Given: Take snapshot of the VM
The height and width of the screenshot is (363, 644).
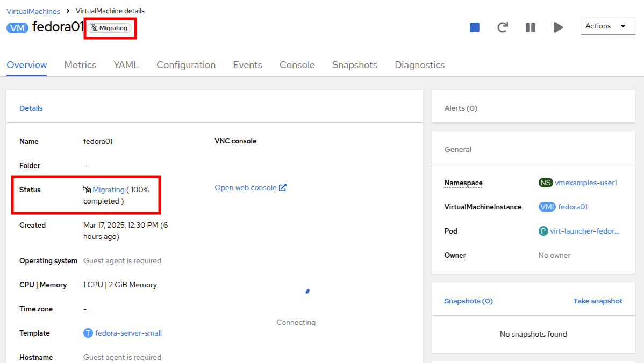Looking at the screenshot, I should tap(598, 301).
